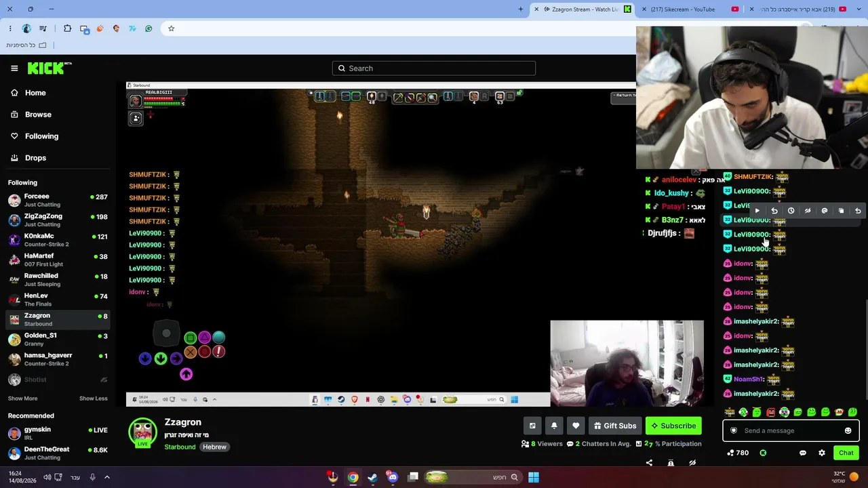Open Windows Start button in taskbar
This screenshot has height=488, width=868.
tap(534, 477)
